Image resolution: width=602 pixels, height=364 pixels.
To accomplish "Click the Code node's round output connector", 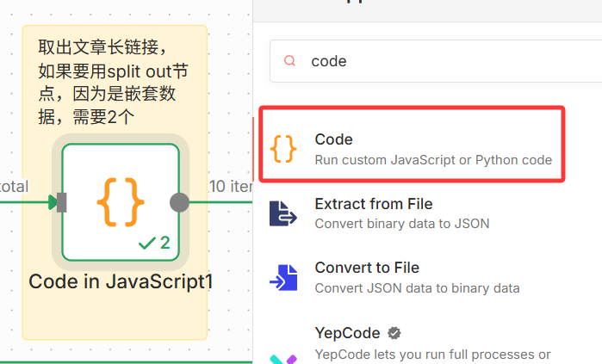I will click(179, 202).
